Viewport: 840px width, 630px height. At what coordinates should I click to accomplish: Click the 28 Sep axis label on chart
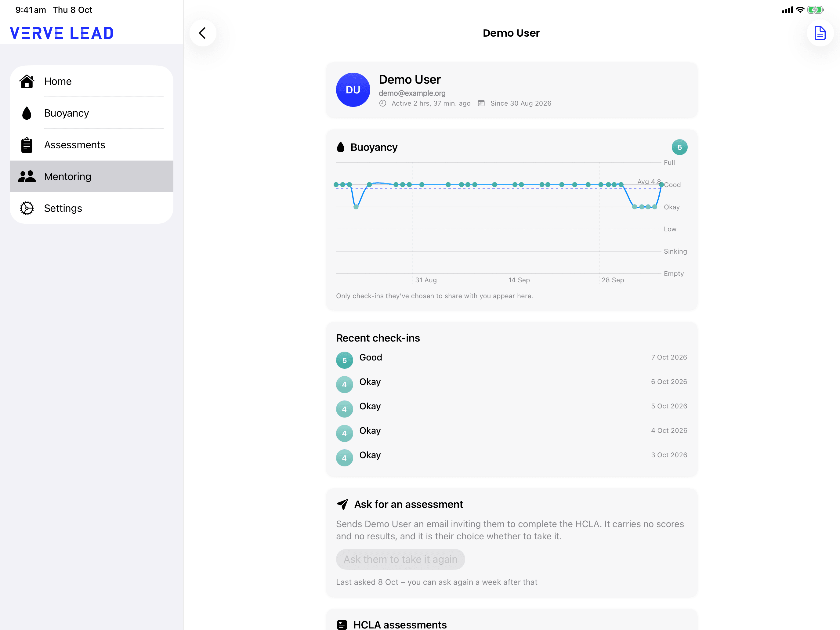click(613, 280)
